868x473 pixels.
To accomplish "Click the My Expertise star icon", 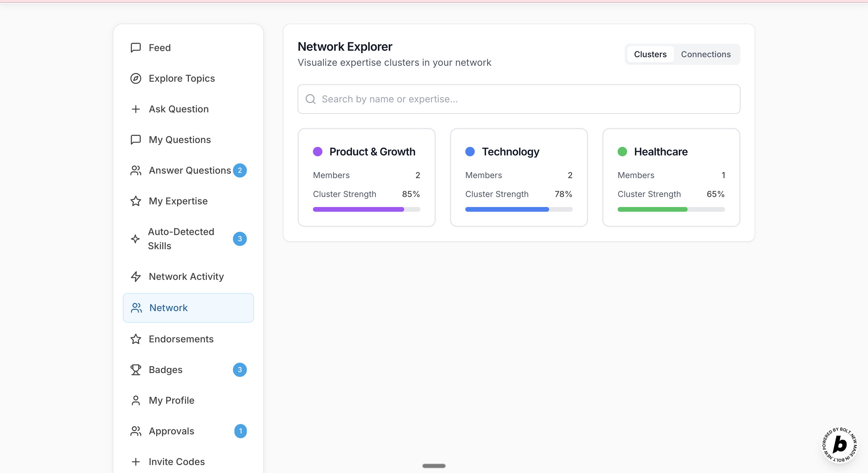I will [x=136, y=201].
